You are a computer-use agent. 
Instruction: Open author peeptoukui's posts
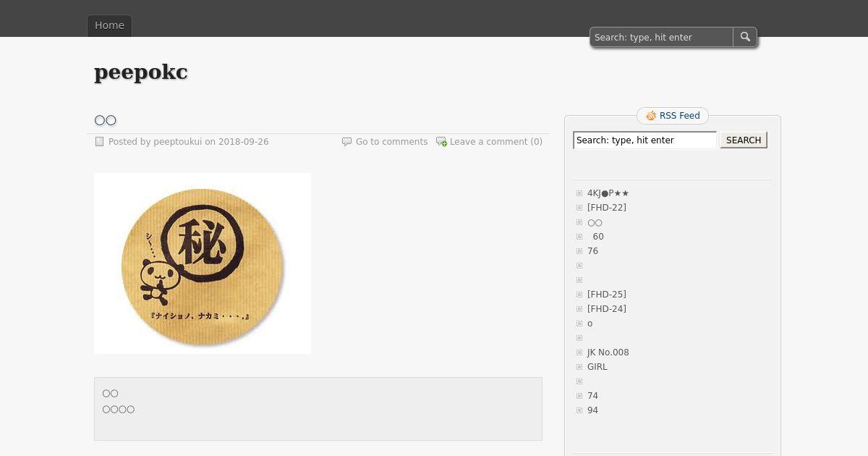pos(177,142)
